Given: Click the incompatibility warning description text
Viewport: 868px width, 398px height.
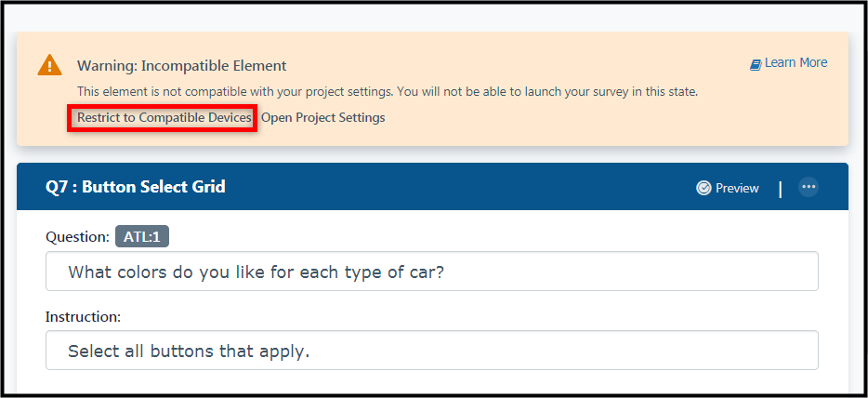Looking at the screenshot, I should coord(388,92).
